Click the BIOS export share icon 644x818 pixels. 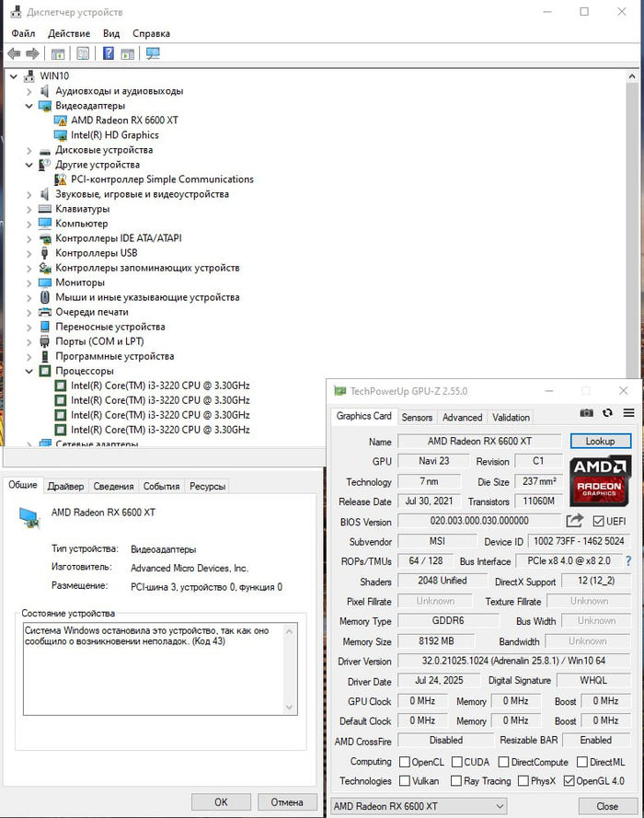coord(575,521)
